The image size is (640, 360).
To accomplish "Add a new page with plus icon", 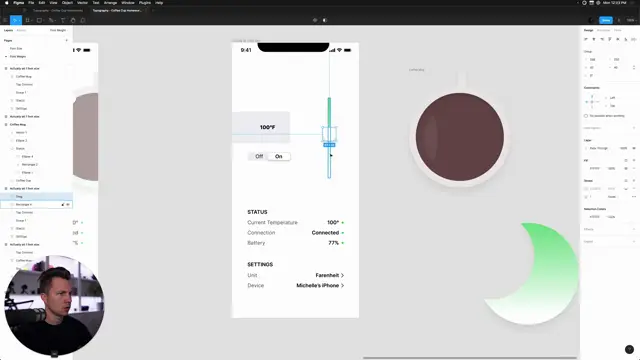I will click(x=67, y=40).
